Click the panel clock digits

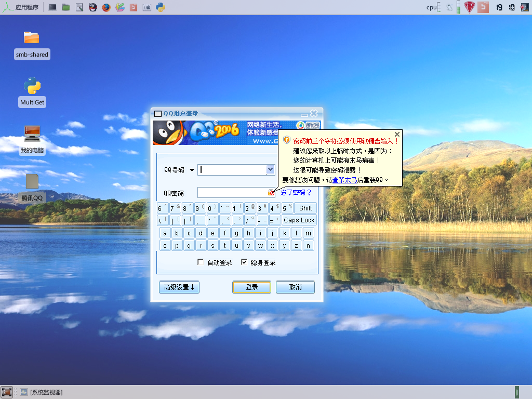pyautogui.click(x=506, y=7)
